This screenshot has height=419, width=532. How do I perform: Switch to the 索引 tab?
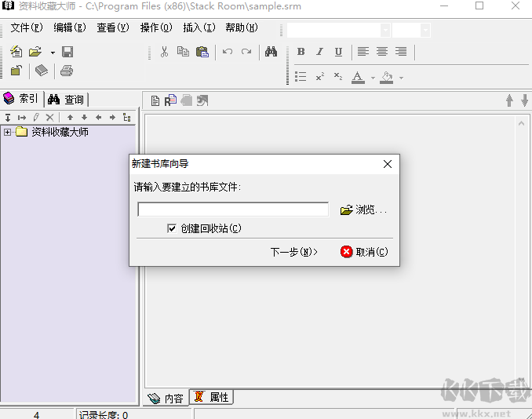(x=22, y=99)
